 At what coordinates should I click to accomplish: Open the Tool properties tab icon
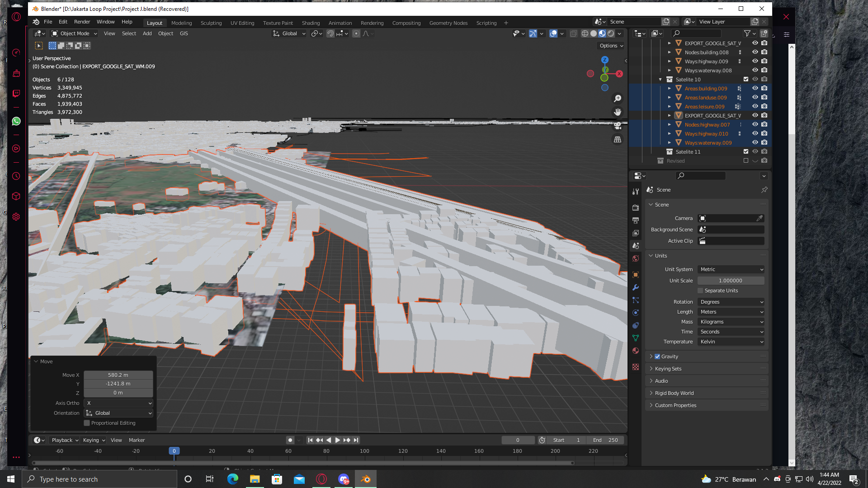coord(636,192)
